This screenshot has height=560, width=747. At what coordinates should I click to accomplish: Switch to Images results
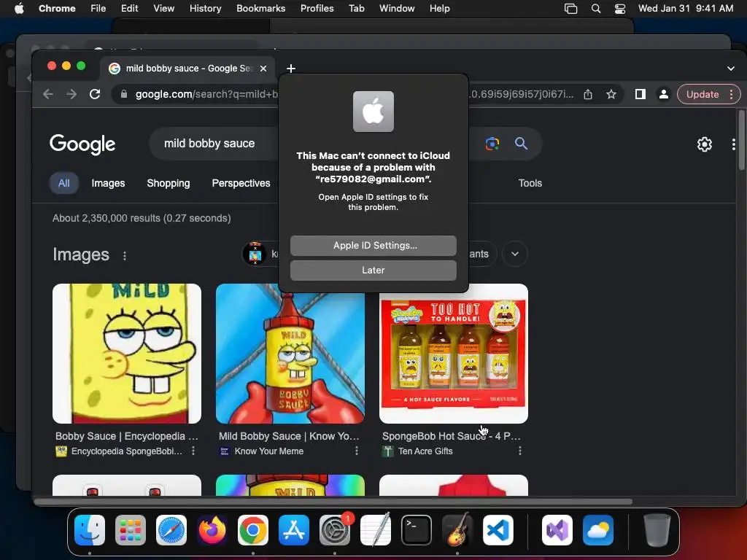[108, 183]
